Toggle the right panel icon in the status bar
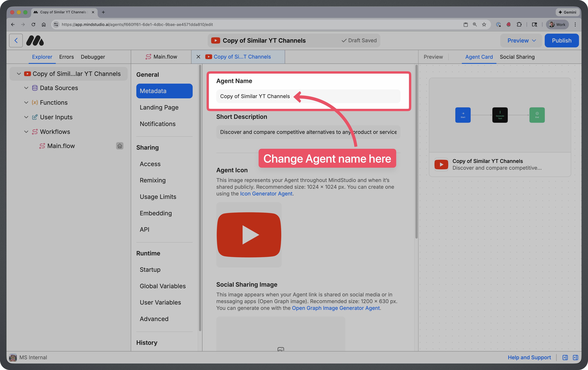Viewport: 588px width, 370px height. point(575,357)
